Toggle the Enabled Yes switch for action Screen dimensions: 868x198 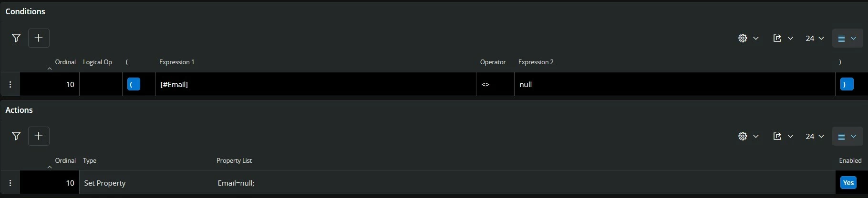(x=848, y=183)
